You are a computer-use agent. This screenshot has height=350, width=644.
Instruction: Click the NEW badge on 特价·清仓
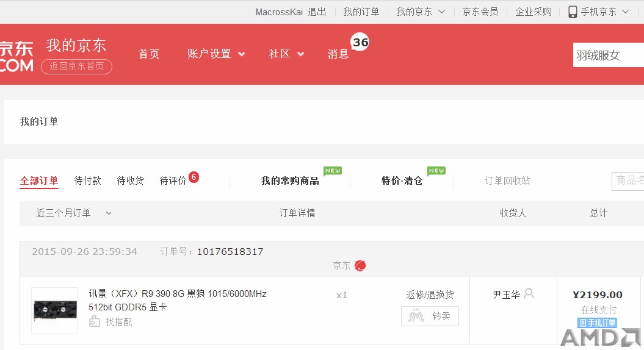[x=436, y=171]
